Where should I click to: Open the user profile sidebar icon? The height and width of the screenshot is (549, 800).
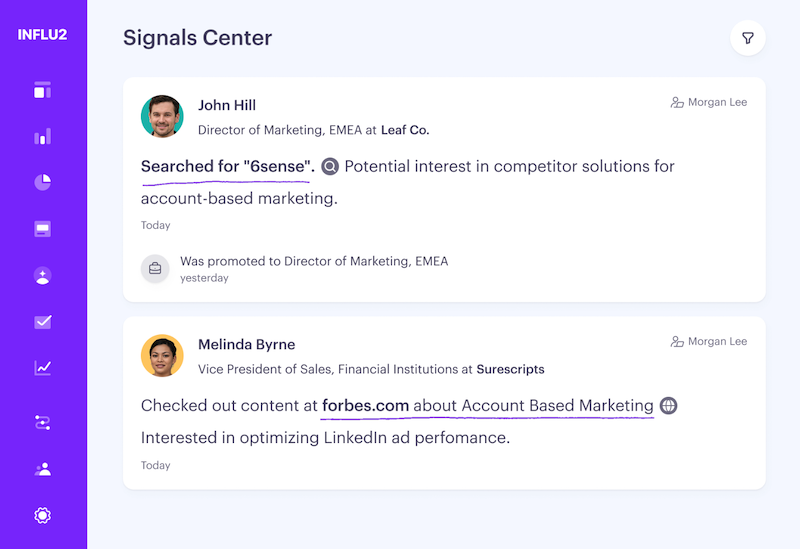click(x=42, y=469)
